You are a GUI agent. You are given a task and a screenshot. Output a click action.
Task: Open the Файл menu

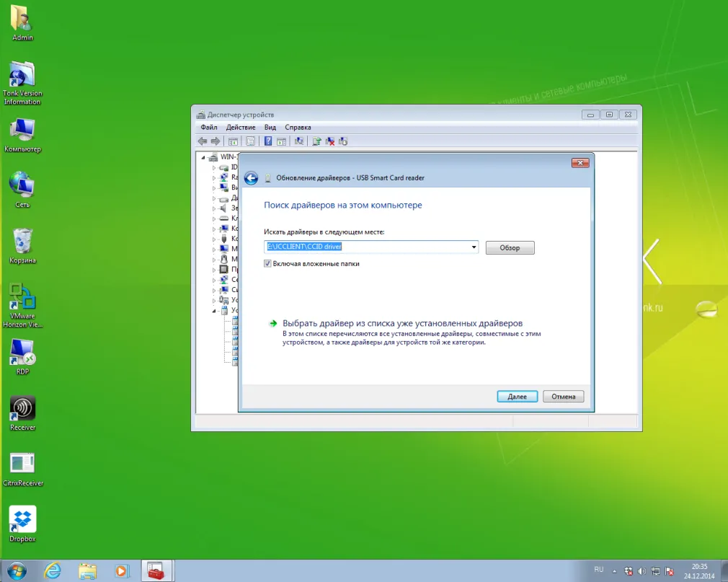pos(209,127)
